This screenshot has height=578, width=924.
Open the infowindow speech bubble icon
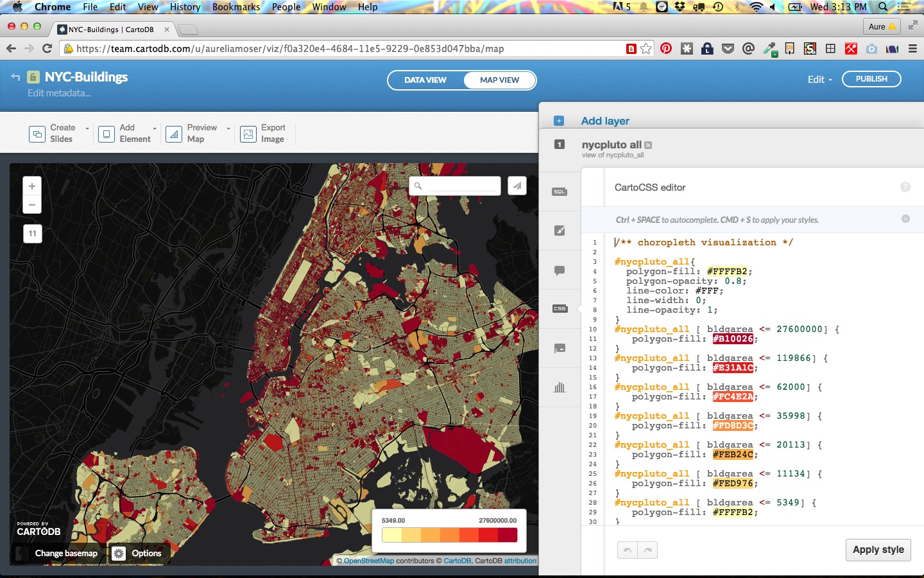pyautogui.click(x=560, y=270)
